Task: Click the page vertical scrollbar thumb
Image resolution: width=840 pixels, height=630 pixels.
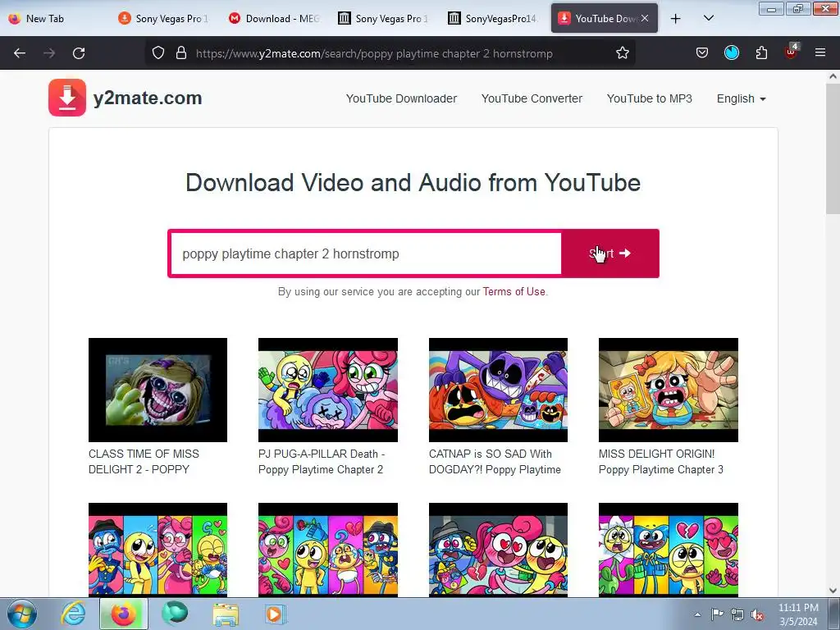Action: click(x=833, y=148)
